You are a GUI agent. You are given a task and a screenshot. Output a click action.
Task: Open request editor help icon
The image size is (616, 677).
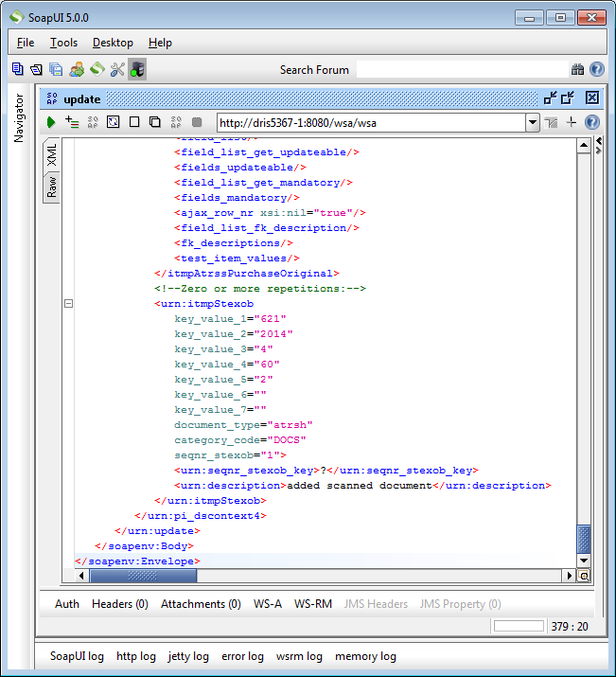592,122
